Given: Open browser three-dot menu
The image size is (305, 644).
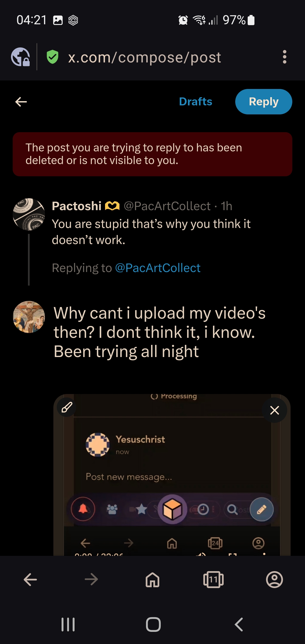Looking at the screenshot, I should (284, 57).
